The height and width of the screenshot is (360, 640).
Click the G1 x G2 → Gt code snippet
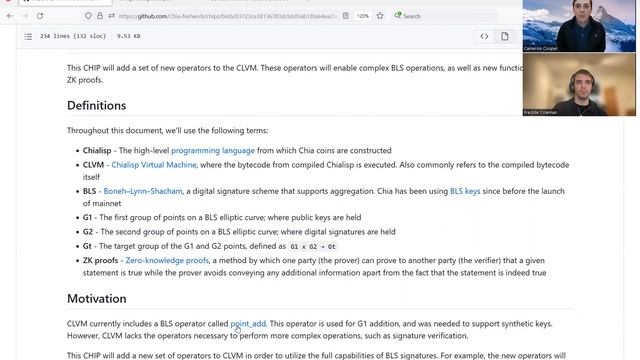click(313, 247)
